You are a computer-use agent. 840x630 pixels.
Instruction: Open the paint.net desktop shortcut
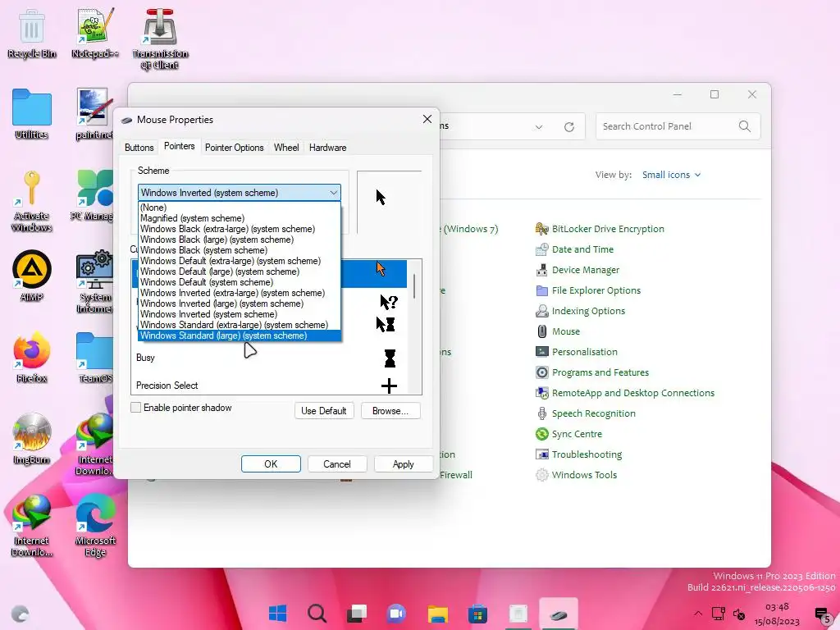click(x=94, y=114)
